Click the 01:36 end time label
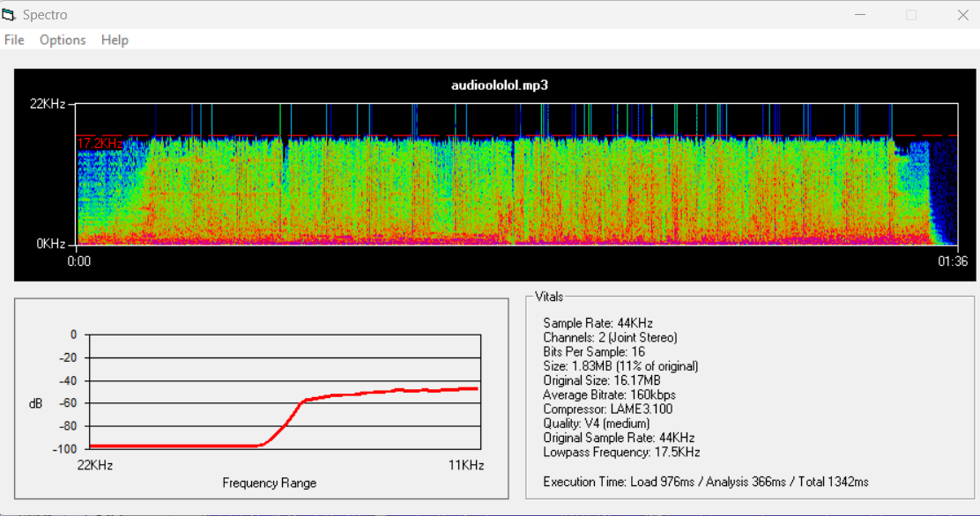 (x=953, y=262)
